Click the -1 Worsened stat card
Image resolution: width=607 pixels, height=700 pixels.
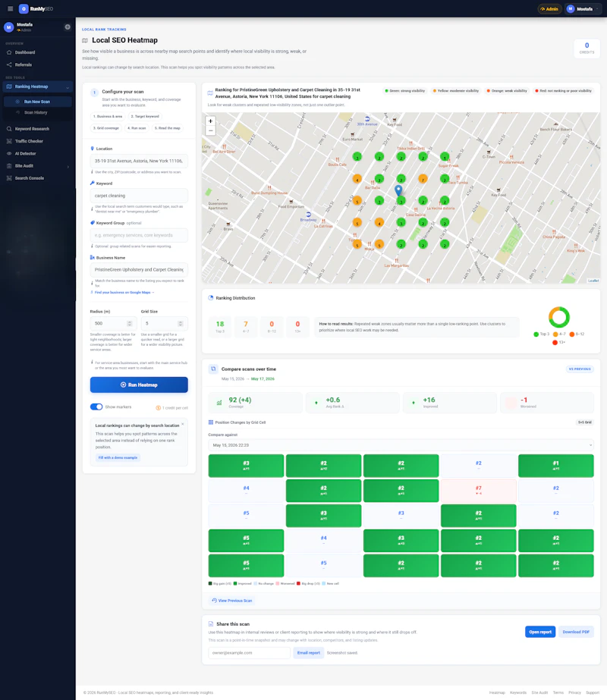coord(547,402)
